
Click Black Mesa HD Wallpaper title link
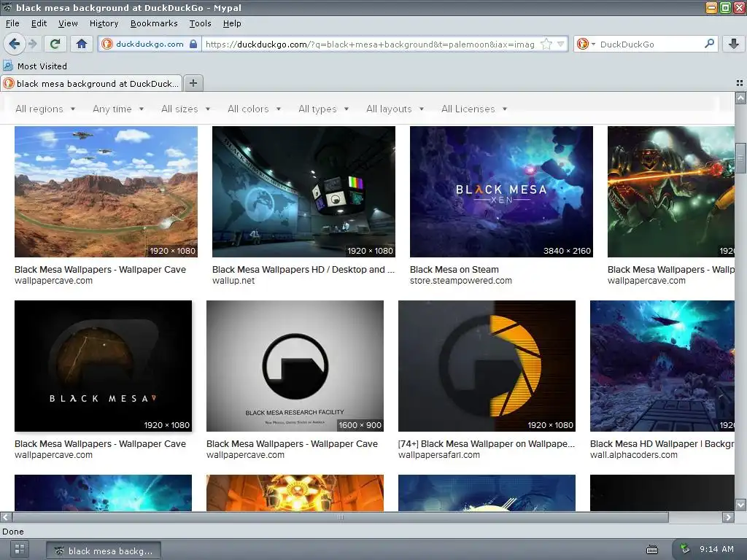pyautogui.click(x=662, y=444)
